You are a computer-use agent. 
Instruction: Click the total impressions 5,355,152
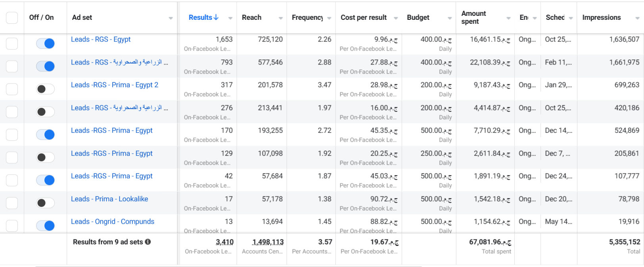625,242
